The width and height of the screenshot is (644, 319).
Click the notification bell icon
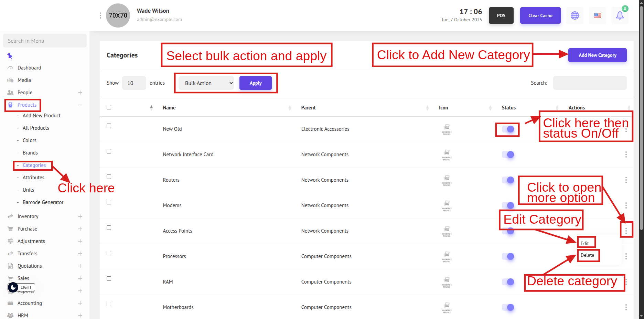(620, 15)
